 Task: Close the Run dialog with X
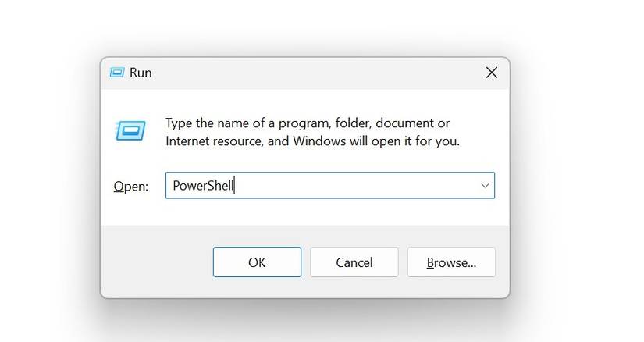[x=491, y=73]
